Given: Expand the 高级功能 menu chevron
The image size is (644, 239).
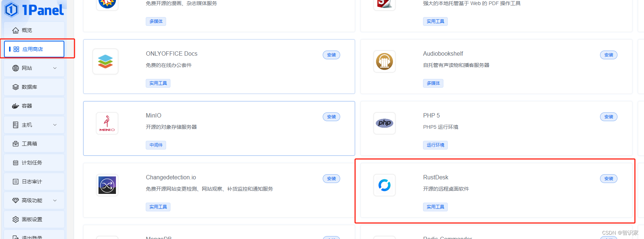Looking at the screenshot, I should [55, 200].
